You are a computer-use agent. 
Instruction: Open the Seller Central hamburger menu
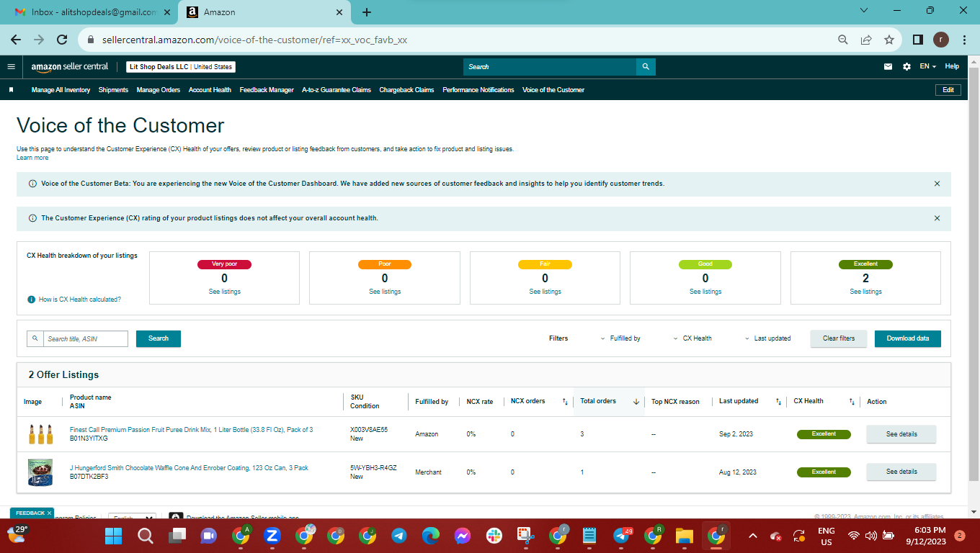(x=11, y=67)
